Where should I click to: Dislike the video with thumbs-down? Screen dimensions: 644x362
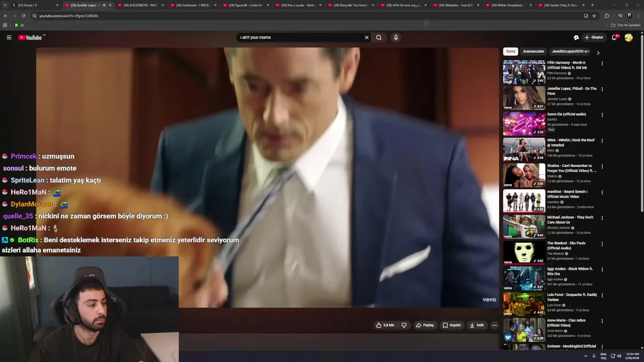coord(404,325)
